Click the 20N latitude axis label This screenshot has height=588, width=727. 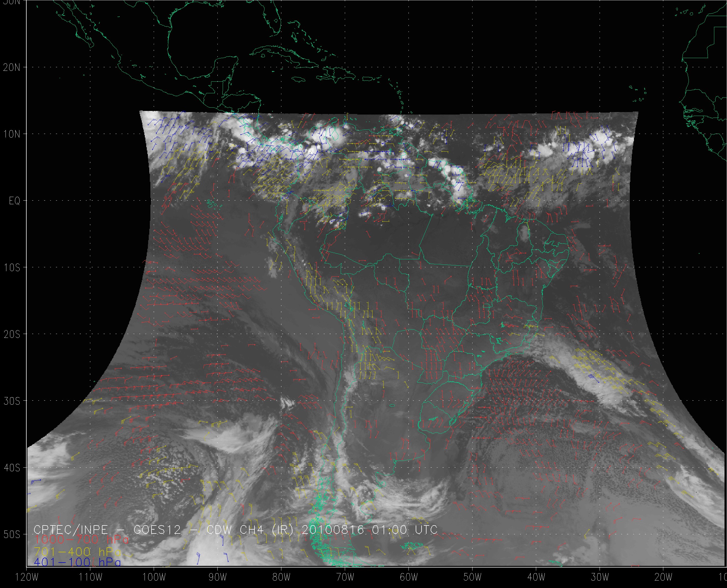12,68
